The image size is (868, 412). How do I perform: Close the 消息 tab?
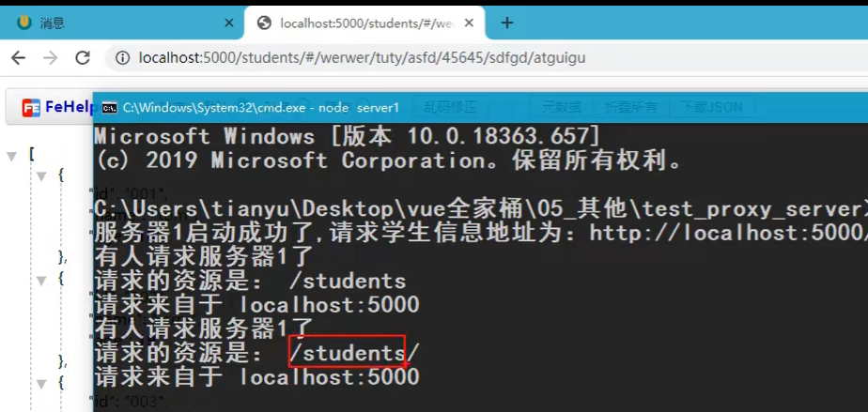tap(228, 23)
